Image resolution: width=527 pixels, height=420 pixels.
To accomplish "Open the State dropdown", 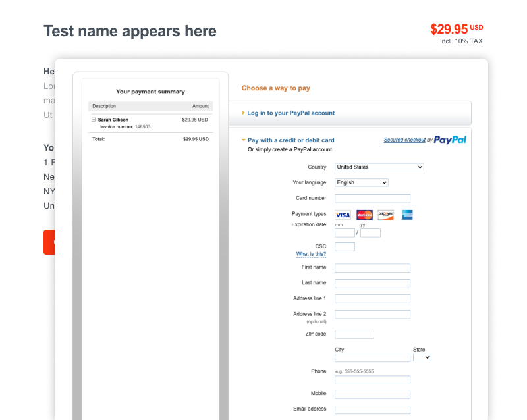I will click(x=422, y=357).
